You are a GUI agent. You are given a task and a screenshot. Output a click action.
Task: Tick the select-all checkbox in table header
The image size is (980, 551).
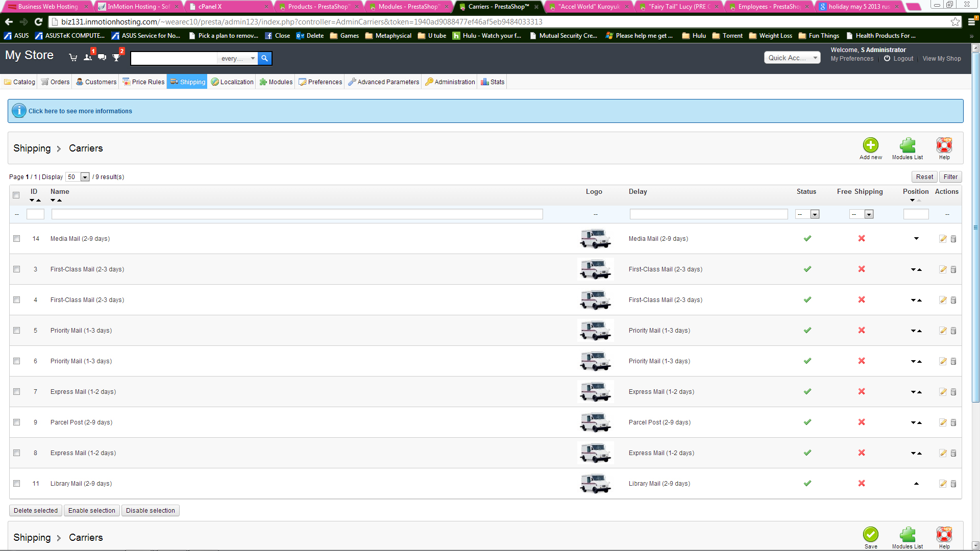(16, 195)
